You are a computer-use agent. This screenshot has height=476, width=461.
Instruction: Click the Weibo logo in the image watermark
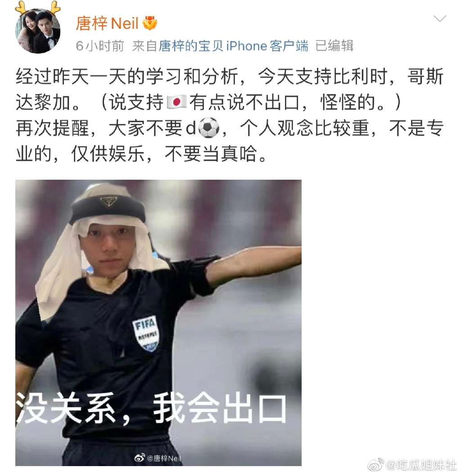pos(140,458)
